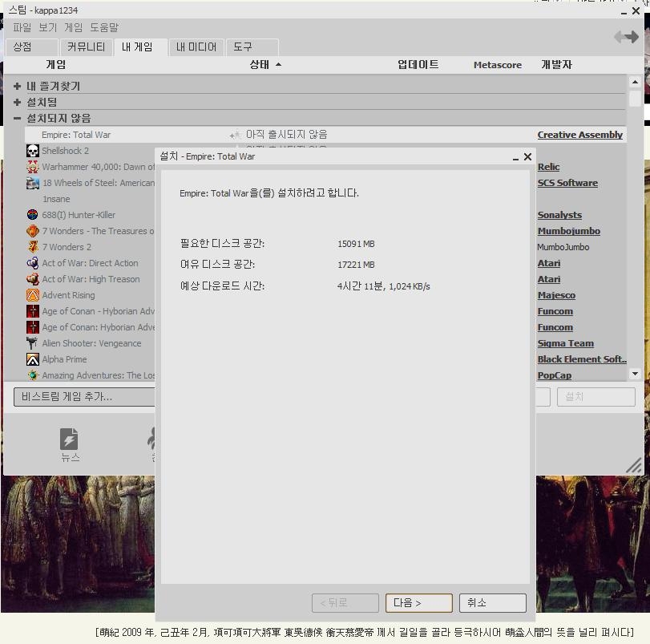The image size is (650, 644).
Task: Expand the 내 즐겨찾기 favorites group
Action: point(17,87)
